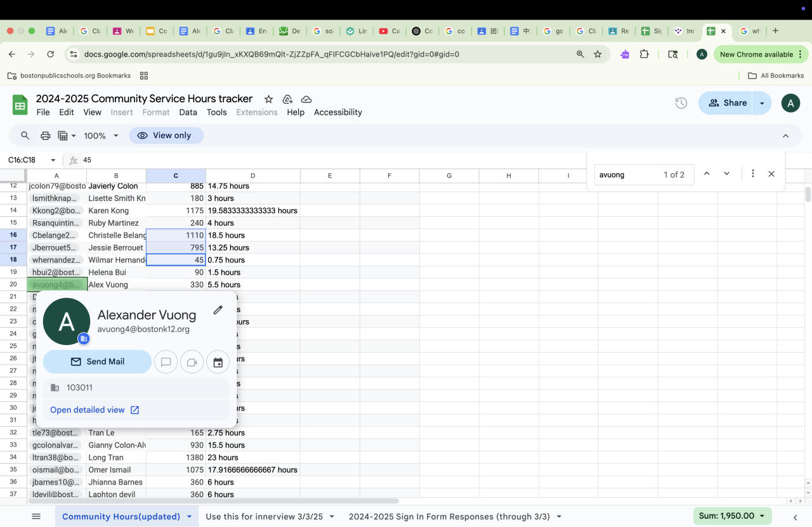
Task: Go to next search result arrow
Action: pyautogui.click(x=726, y=174)
